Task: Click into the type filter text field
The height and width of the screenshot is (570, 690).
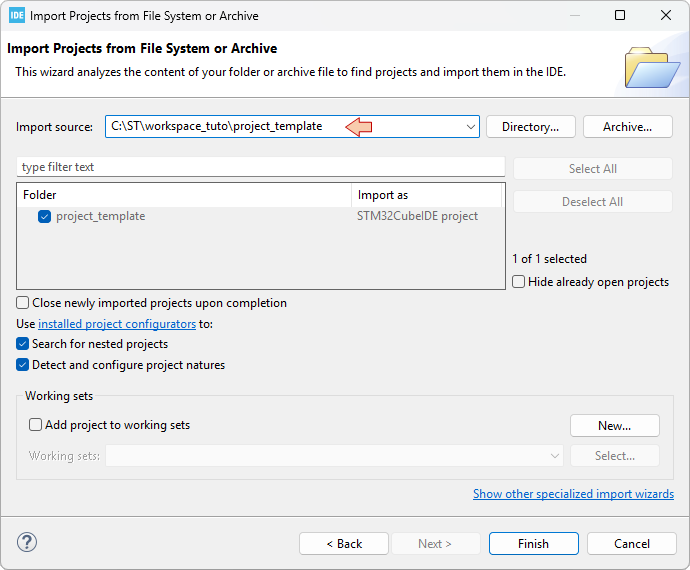Action: coord(260,167)
